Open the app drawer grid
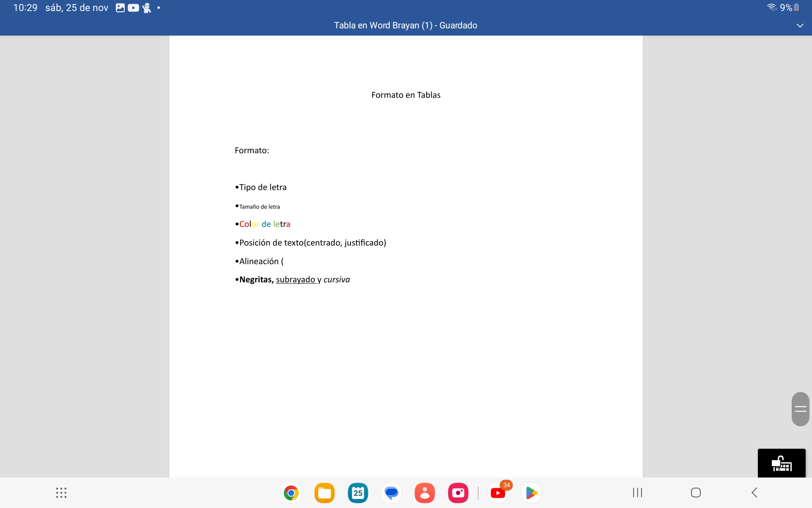 click(x=61, y=492)
